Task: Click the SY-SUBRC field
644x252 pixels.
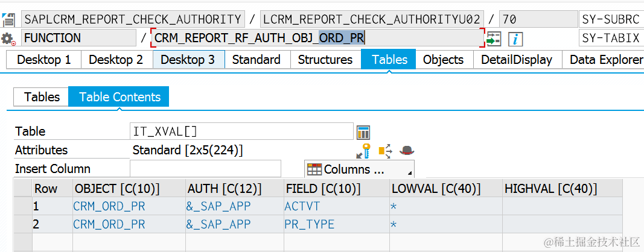Action: point(611,19)
